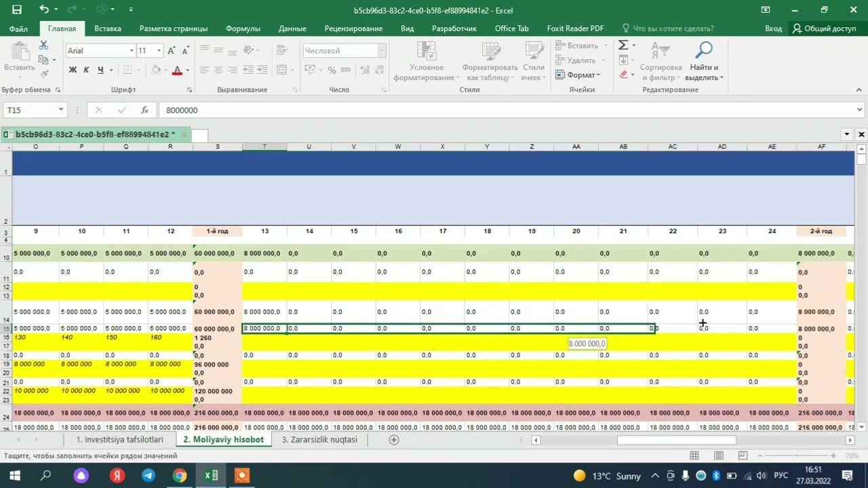Apply the fill color bucket
868x488 pixels.
click(x=156, y=70)
